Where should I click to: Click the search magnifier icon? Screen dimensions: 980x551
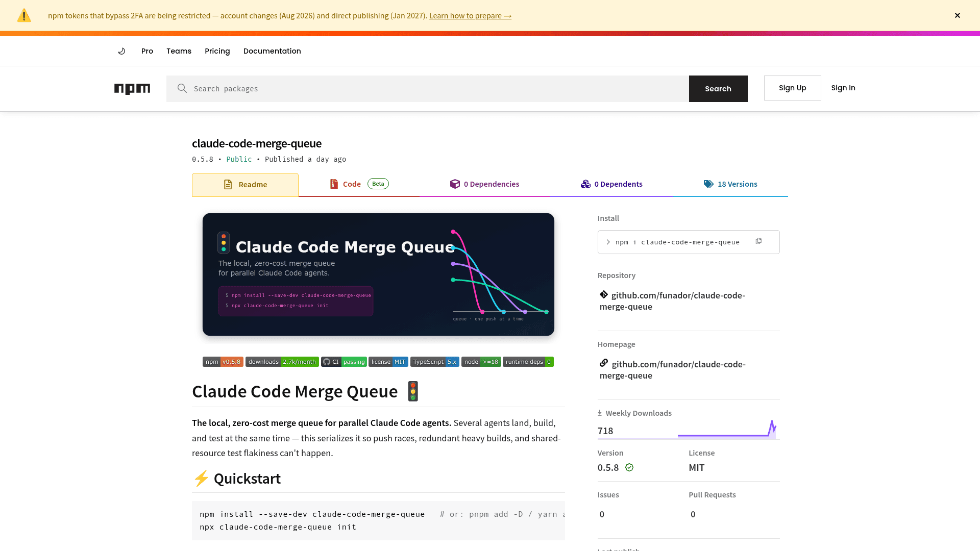pyautogui.click(x=182, y=88)
